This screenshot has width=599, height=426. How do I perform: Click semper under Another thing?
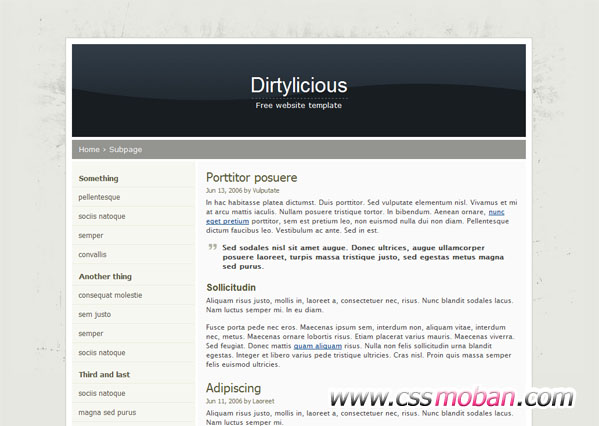tap(91, 334)
